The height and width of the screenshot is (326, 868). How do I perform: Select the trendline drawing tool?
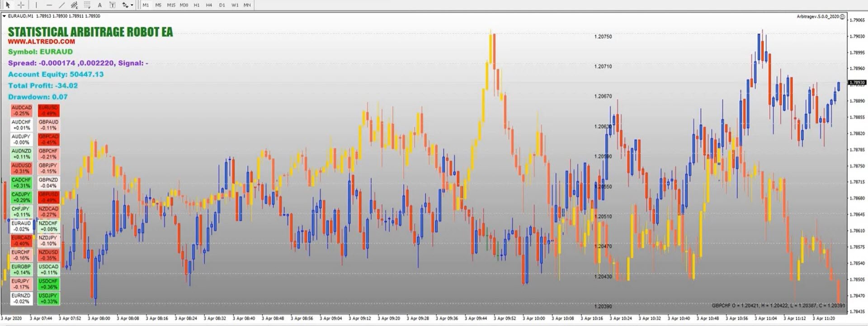coord(62,5)
